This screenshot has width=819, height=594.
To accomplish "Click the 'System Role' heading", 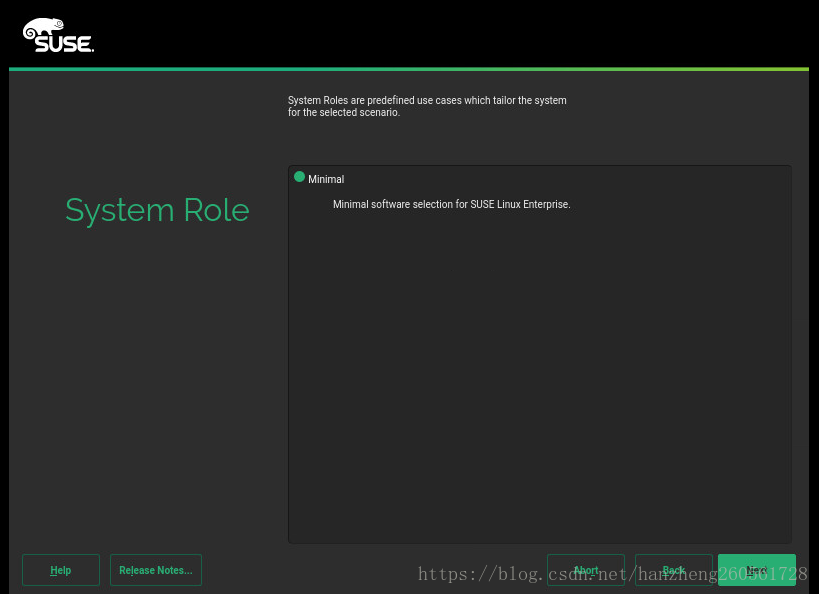I will [157, 211].
